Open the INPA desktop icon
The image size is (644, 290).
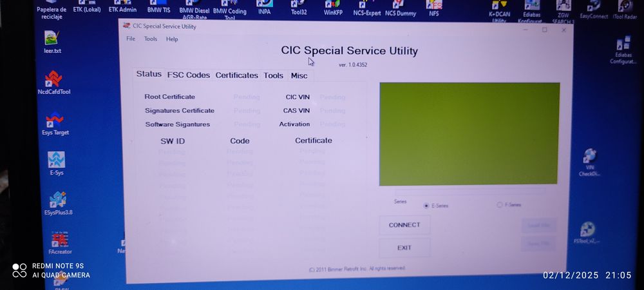(265, 8)
